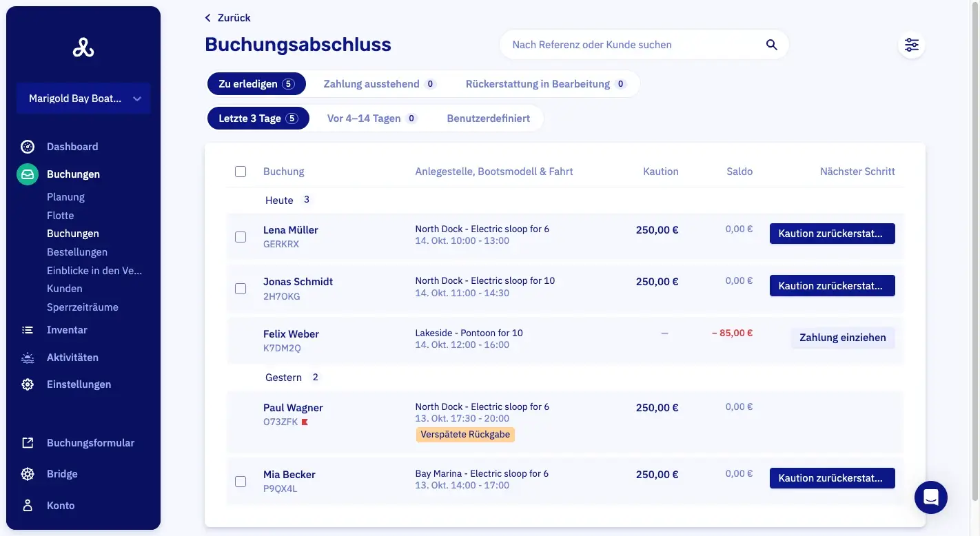
Task: Open the Aktivitäten sidebar section
Action: coord(72,358)
